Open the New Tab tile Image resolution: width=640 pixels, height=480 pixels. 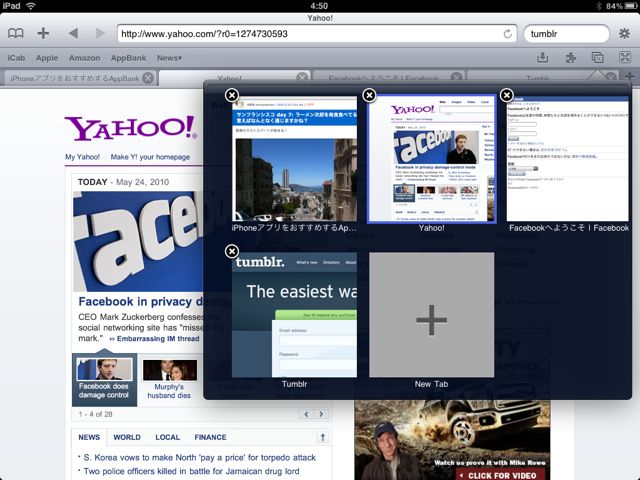pos(431,315)
